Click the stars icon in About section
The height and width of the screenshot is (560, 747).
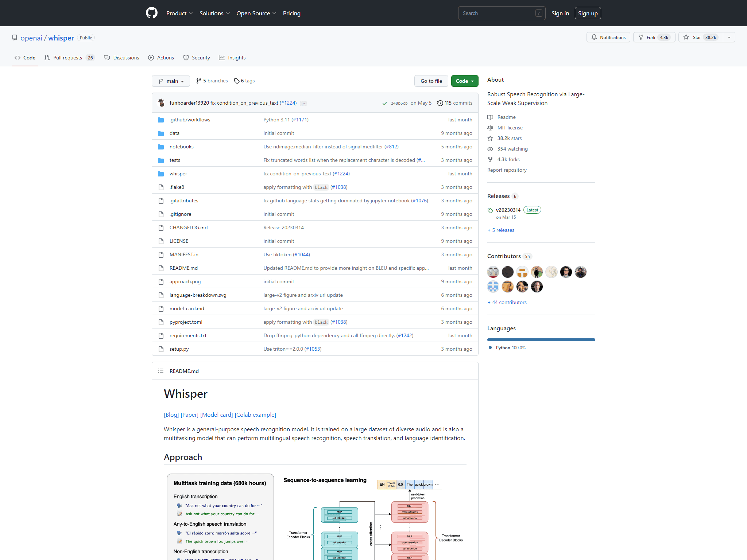tap(490, 138)
